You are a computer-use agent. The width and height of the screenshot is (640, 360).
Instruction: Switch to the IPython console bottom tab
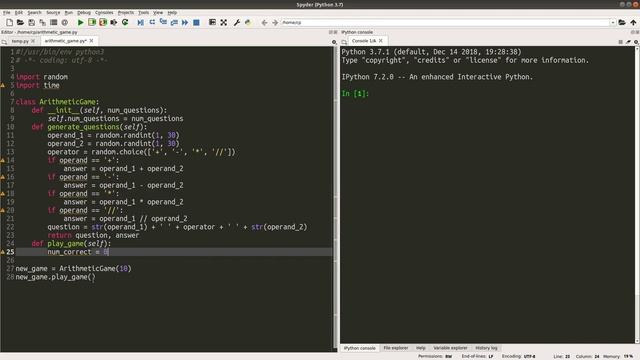tap(360, 348)
